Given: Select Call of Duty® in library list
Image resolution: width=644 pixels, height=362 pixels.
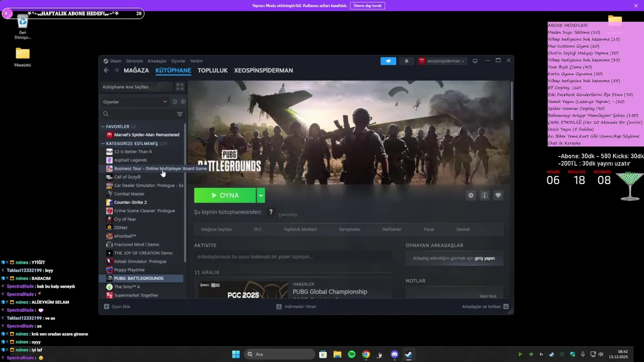Looking at the screenshot, I should [127, 177].
